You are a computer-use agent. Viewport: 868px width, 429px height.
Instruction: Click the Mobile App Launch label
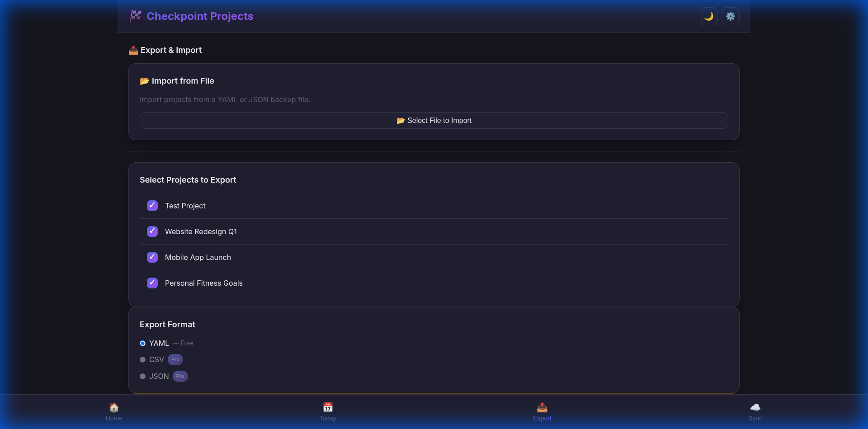click(x=198, y=258)
